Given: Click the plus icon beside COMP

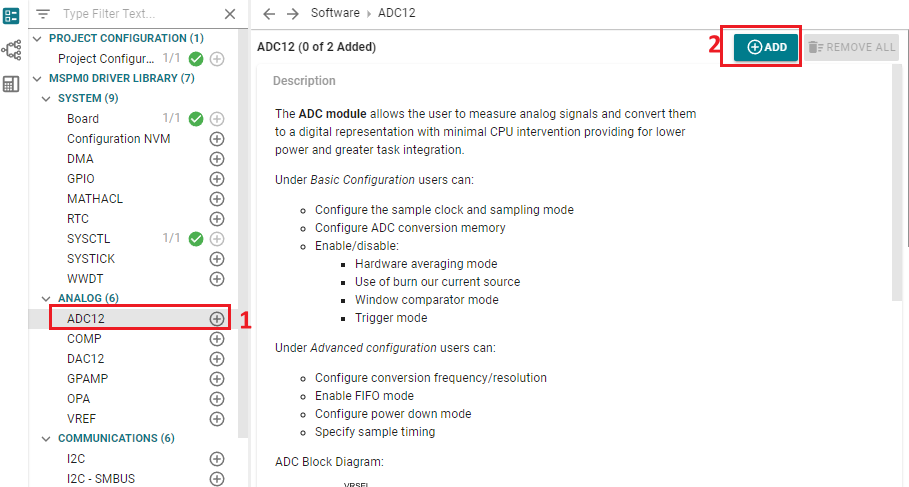Looking at the screenshot, I should [x=217, y=338].
